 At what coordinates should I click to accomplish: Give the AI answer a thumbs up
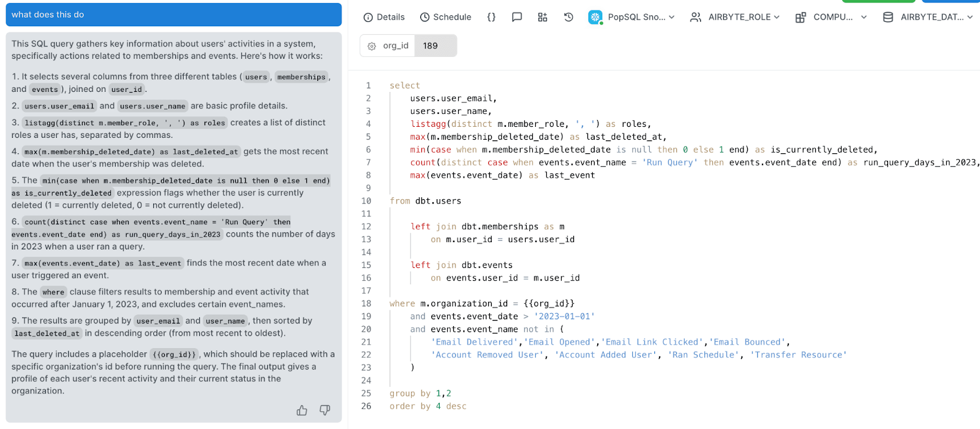point(302,410)
